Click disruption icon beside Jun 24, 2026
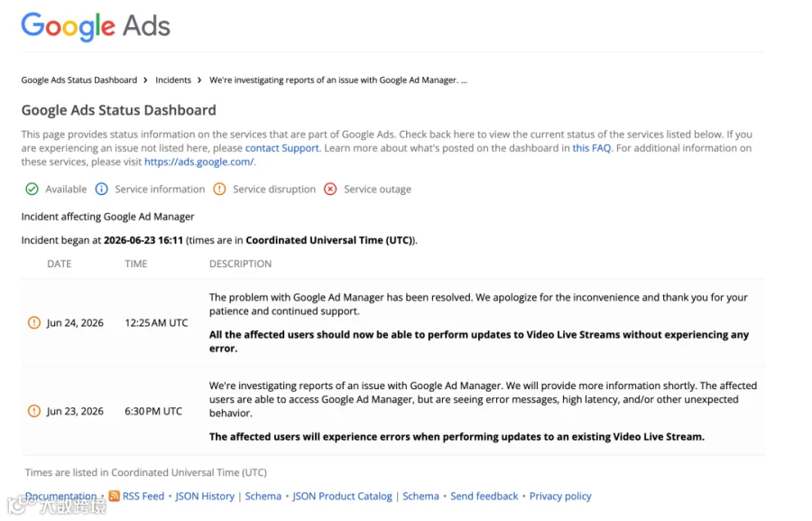Viewport: 812px width, 521px height. 33,322
